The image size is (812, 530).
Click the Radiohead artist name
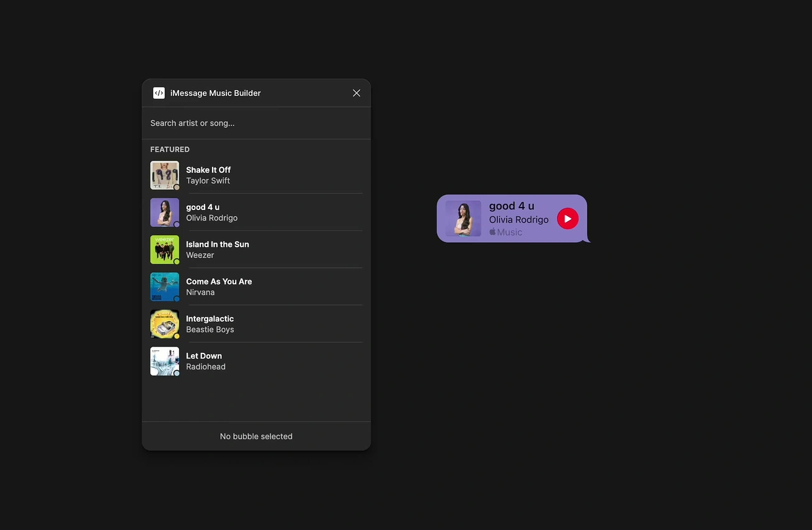(x=206, y=367)
